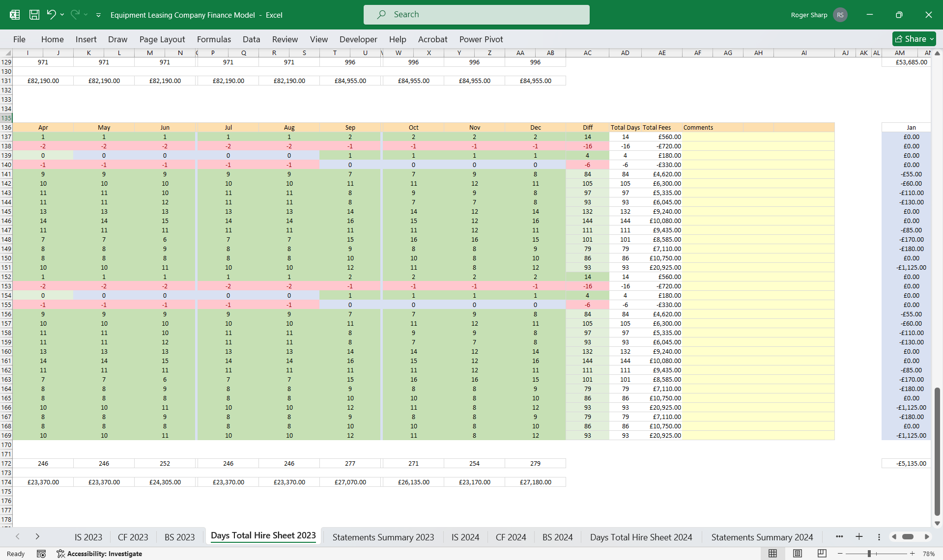Switch to Statements Summary 2024 sheet

coord(762,537)
